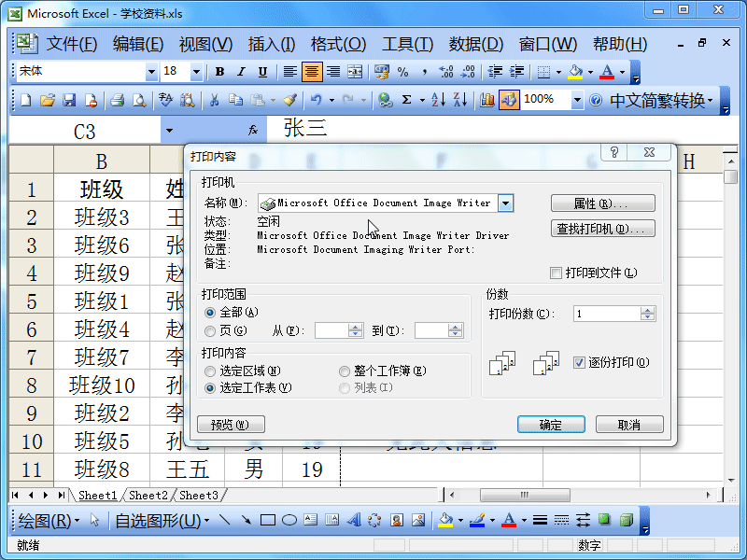Toggle Italic formatting in toolbar
The height and width of the screenshot is (560, 747).
pyautogui.click(x=241, y=72)
